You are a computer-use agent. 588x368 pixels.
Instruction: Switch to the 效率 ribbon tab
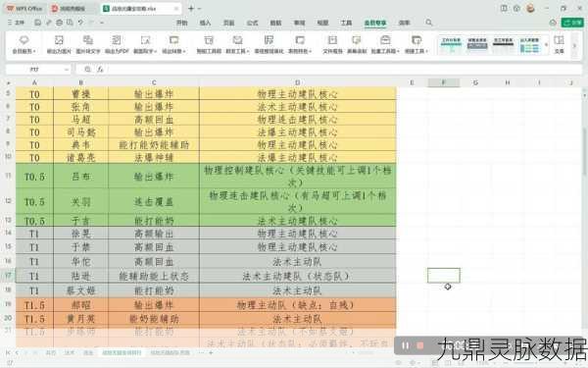click(404, 23)
